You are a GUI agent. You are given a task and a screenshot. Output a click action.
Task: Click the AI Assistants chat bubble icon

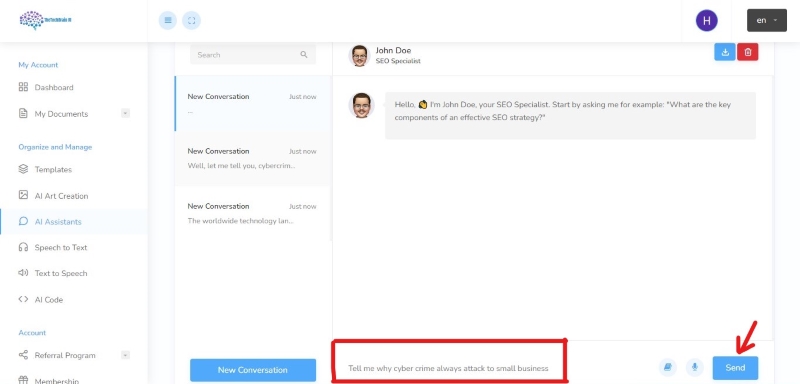(x=23, y=221)
